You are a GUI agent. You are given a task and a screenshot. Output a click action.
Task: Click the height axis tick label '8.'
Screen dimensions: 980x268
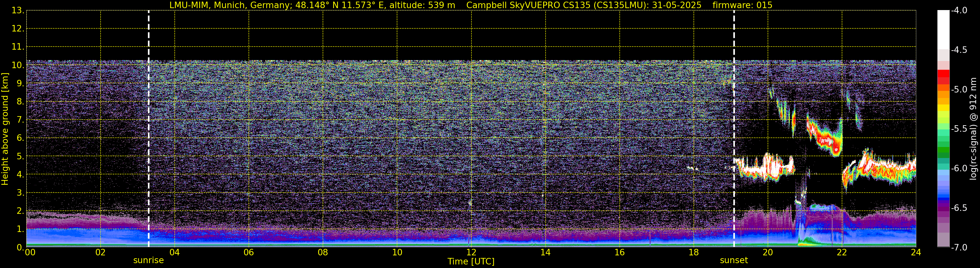[x=20, y=101]
